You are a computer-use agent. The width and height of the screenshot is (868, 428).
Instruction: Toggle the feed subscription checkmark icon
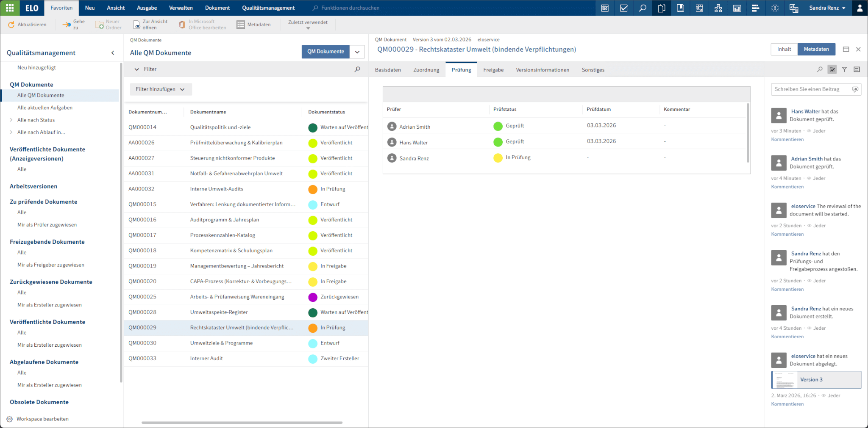pos(832,69)
